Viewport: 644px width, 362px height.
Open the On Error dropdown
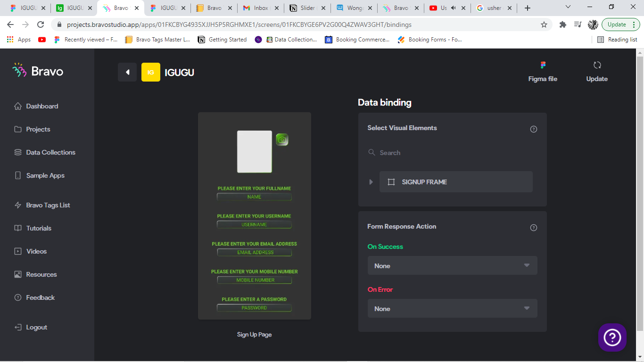click(453, 309)
